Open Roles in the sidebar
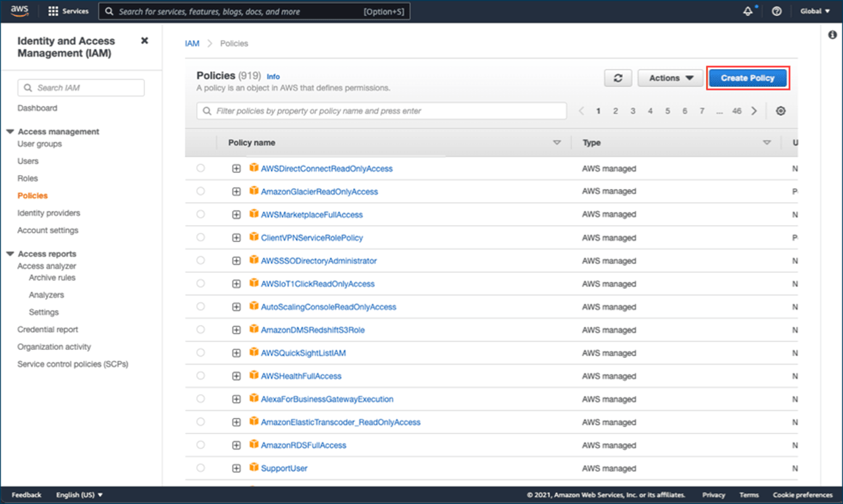Viewport: 843px width, 504px height. (x=28, y=178)
